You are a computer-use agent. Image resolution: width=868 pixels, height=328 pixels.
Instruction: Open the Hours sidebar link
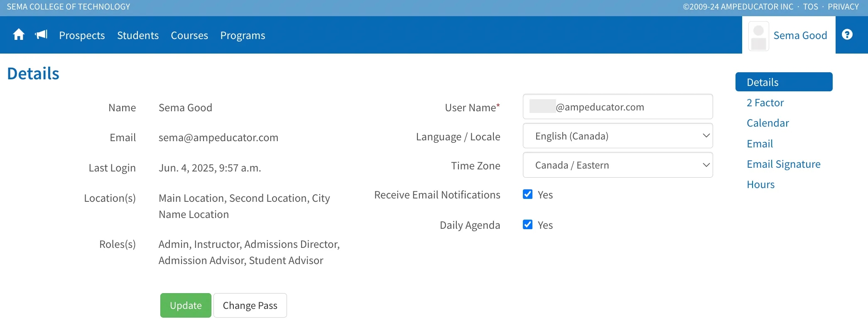point(760,184)
